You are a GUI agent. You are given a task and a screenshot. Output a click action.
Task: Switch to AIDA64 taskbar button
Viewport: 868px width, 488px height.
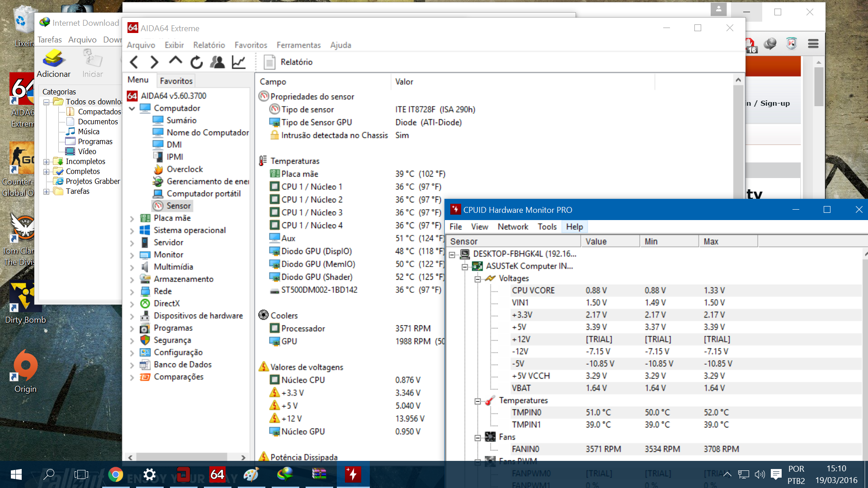pyautogui.click(x=217, y=474)
